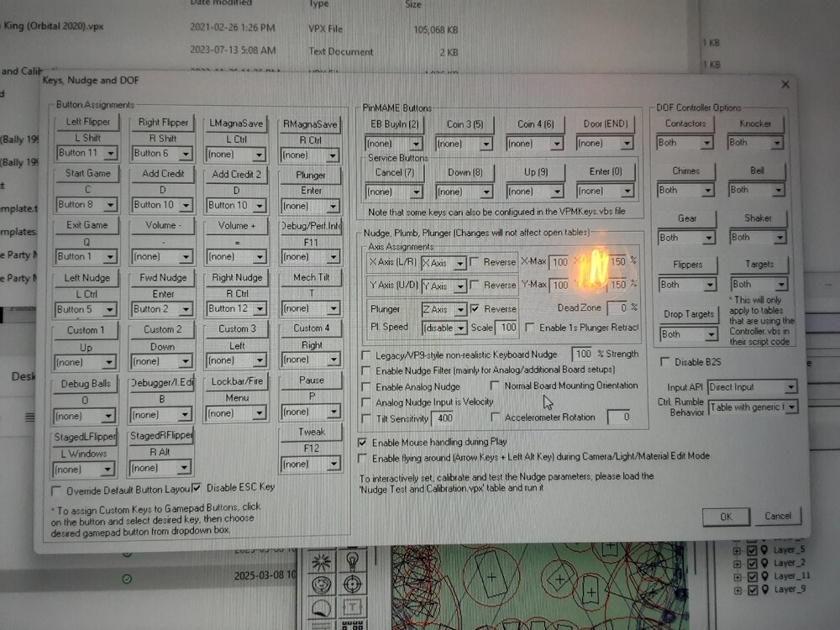Screen dimensions: 840x630
Task: Check Normal Board Mounting Orientation
Action: tap(495, 386)
